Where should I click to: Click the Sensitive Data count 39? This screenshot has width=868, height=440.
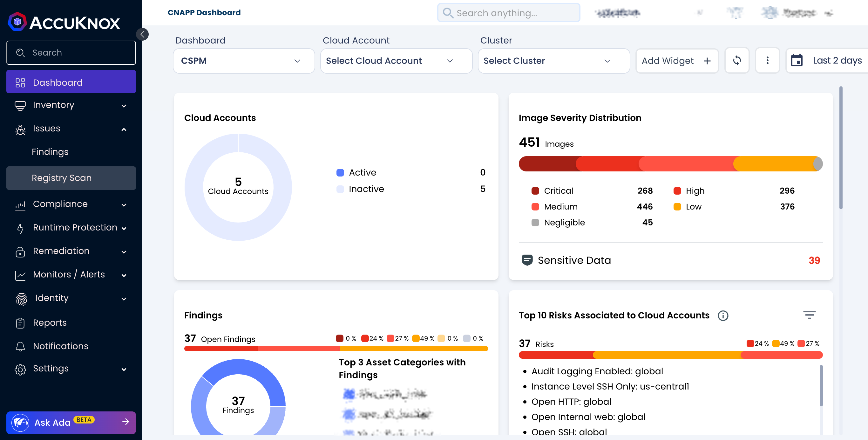point(814,260)
